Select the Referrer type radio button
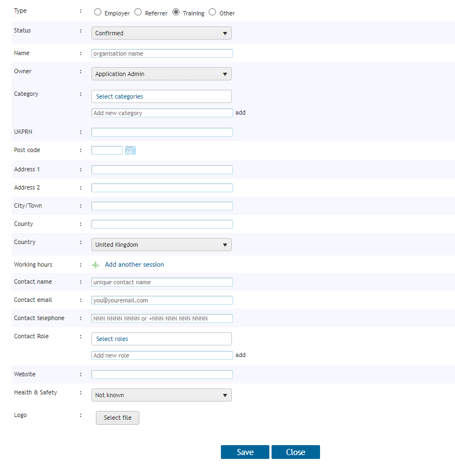The image size is (455, 476). point(138,12)
